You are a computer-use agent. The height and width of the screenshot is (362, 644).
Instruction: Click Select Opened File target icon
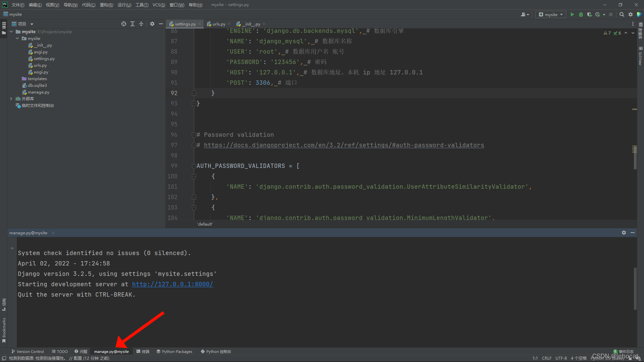124,24
